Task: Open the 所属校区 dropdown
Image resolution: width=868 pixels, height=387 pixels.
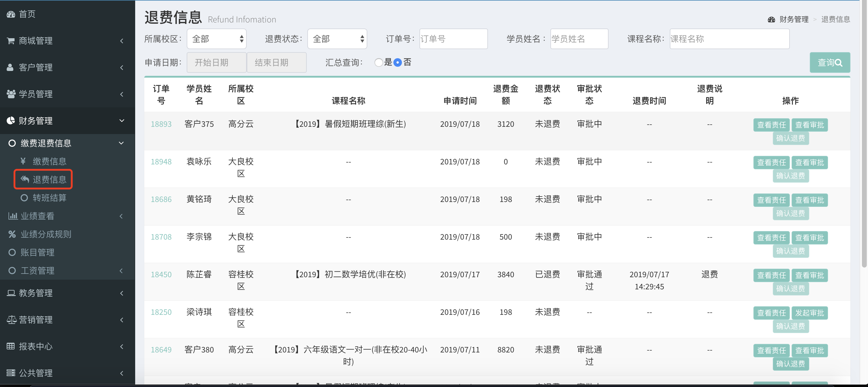Action: pyautogui.click(x=216, y=39)
